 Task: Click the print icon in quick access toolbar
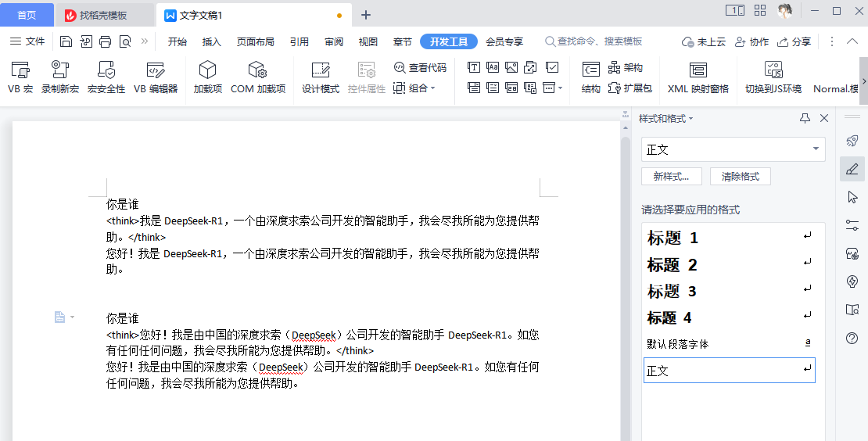pos(106,41)
